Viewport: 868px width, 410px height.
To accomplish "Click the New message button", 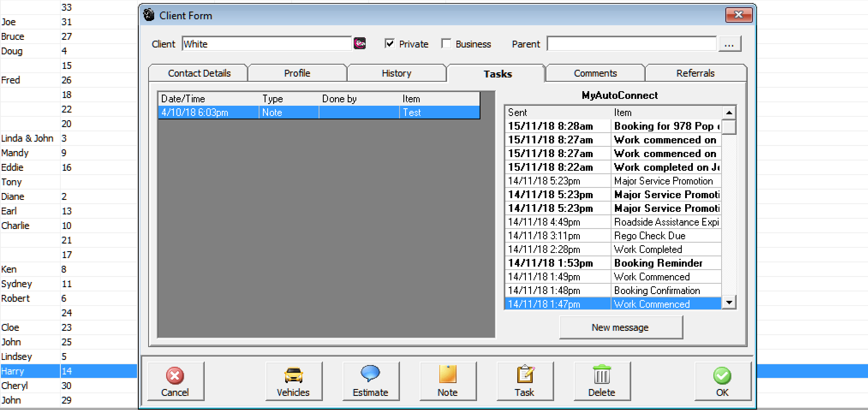I will click(621, 327).
